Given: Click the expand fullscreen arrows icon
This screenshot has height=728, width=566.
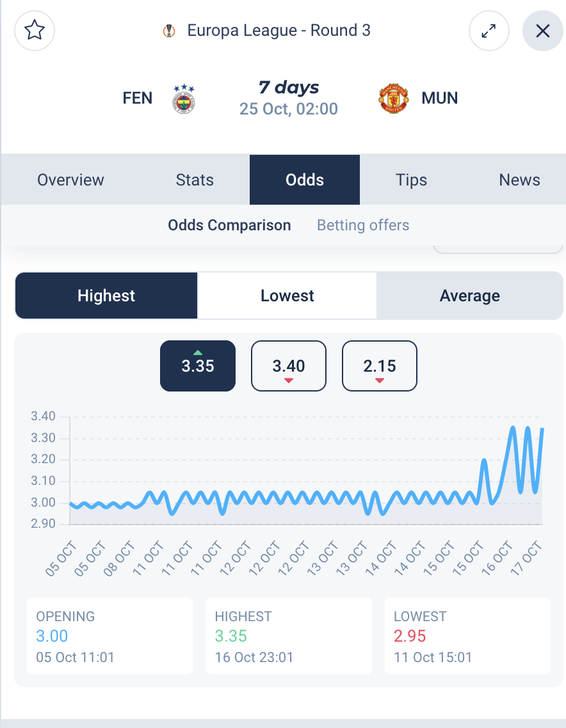Looking at the screenshot, I should pos(489,31).
